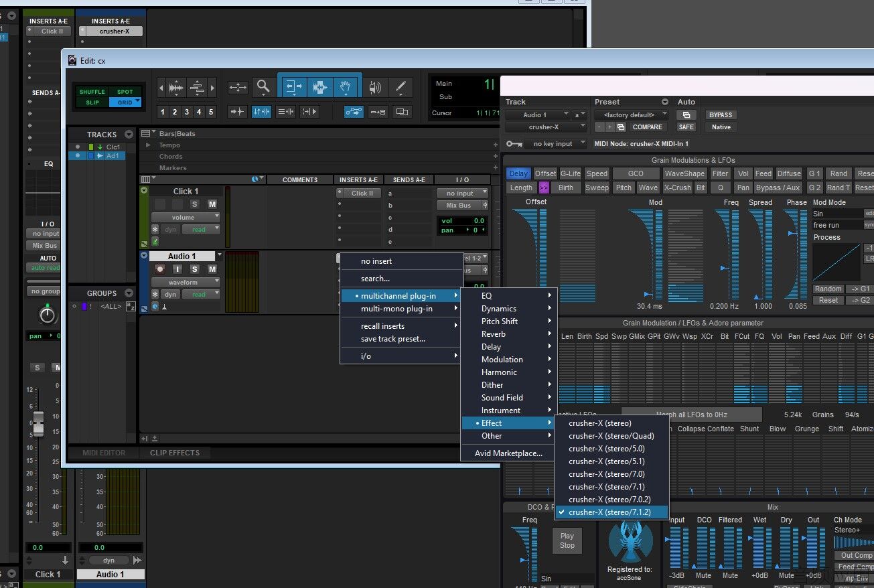The image size is (874, 588).
Task: Click the Mix window pan knob
Action: pos(48,314)
